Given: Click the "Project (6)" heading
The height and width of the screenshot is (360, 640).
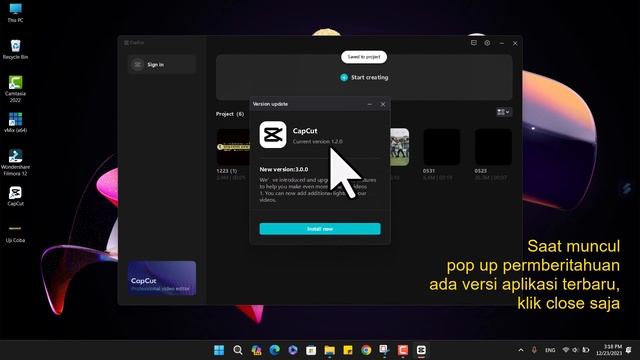Looking at the screenshot, I should pos(230,114).
